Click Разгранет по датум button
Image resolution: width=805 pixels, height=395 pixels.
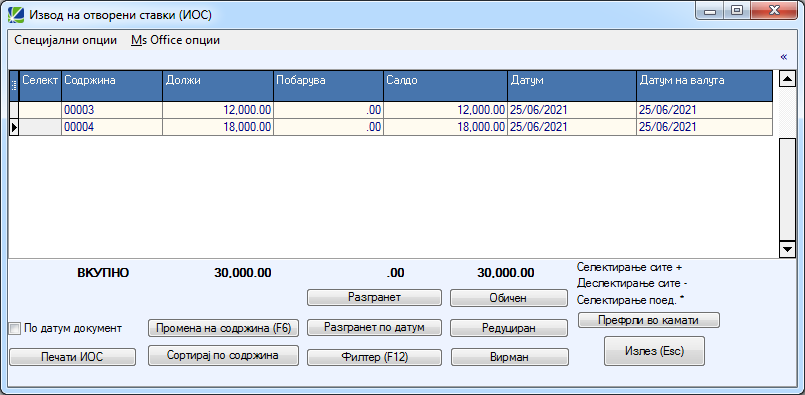374,328
